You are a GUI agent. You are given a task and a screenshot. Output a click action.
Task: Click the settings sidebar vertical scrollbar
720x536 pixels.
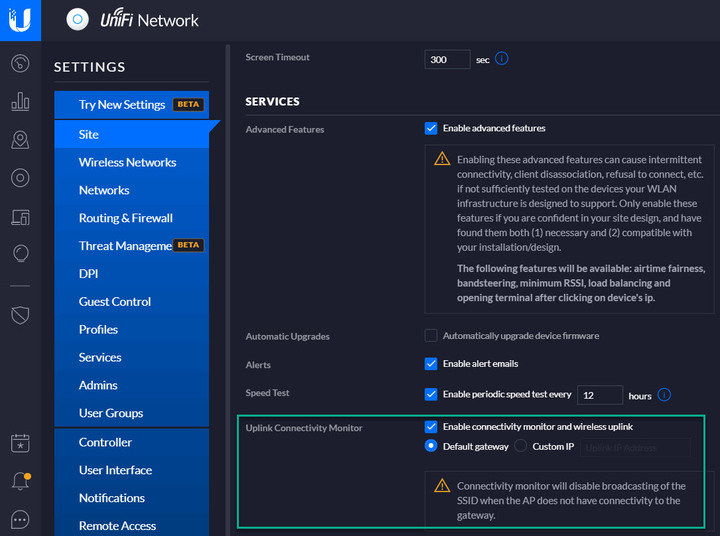(x=228, y=290)
